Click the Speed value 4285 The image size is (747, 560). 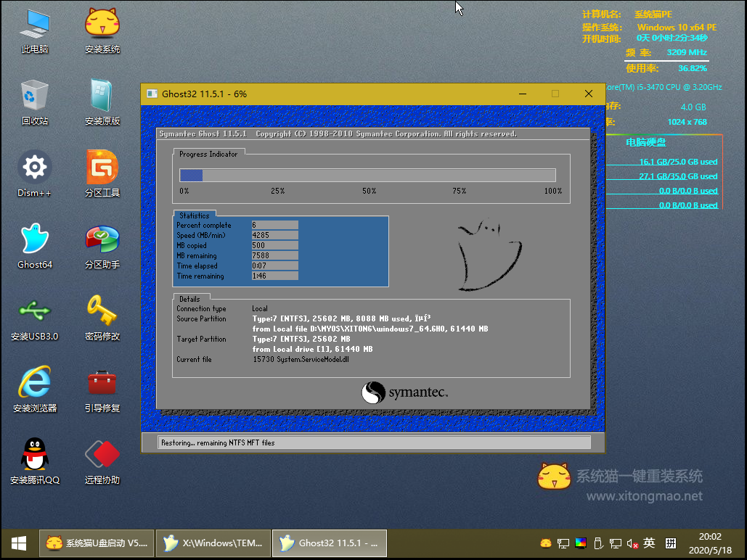coord(275,235)
